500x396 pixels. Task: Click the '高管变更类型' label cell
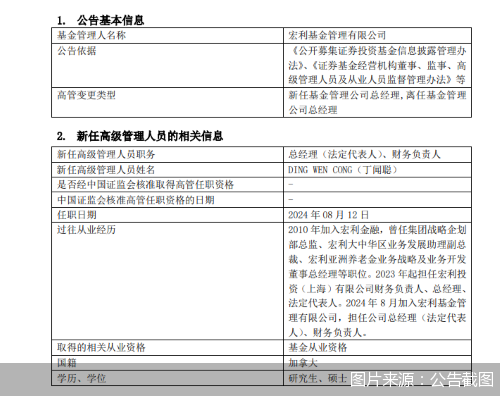point(167,103)
